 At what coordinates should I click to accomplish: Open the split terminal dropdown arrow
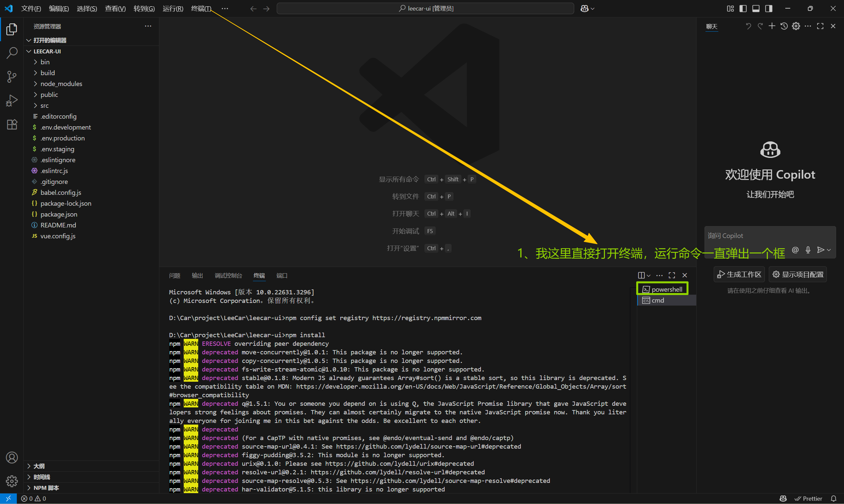(649, 276)
